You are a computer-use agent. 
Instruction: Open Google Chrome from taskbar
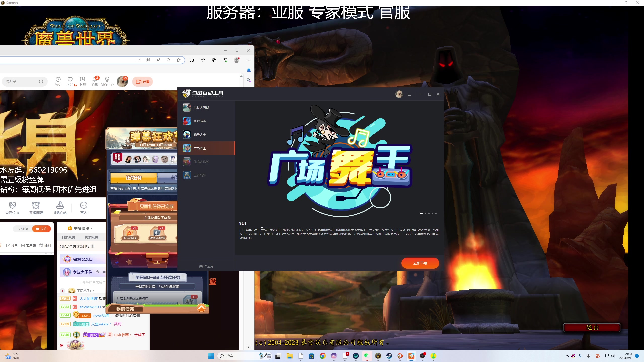(x=323, y=356)
